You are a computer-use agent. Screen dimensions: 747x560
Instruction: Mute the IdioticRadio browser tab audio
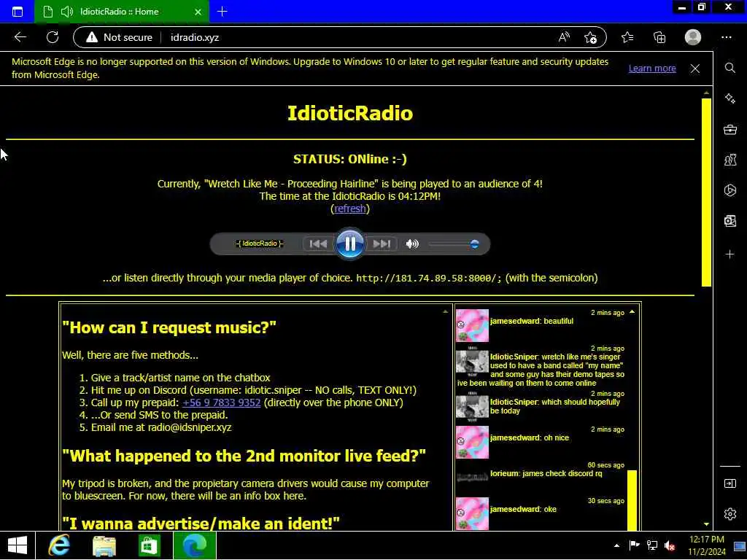coord(67,12)
